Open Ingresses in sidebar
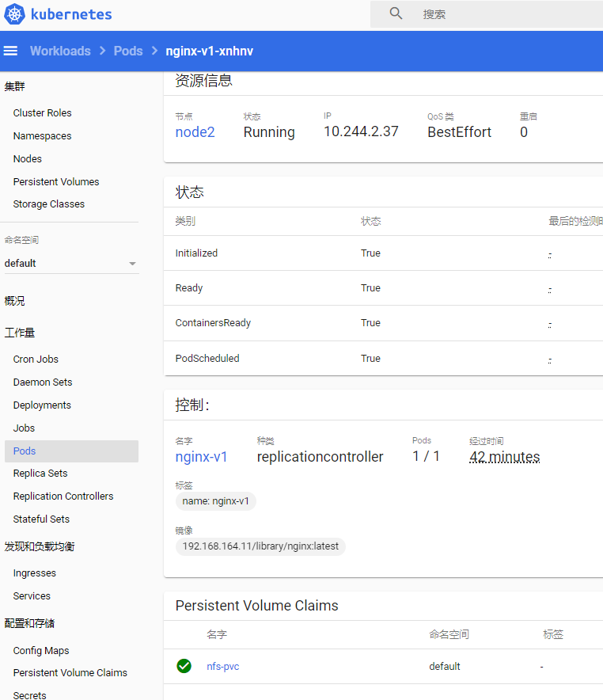Screen dimensions: 603x700 pos(34,573)
